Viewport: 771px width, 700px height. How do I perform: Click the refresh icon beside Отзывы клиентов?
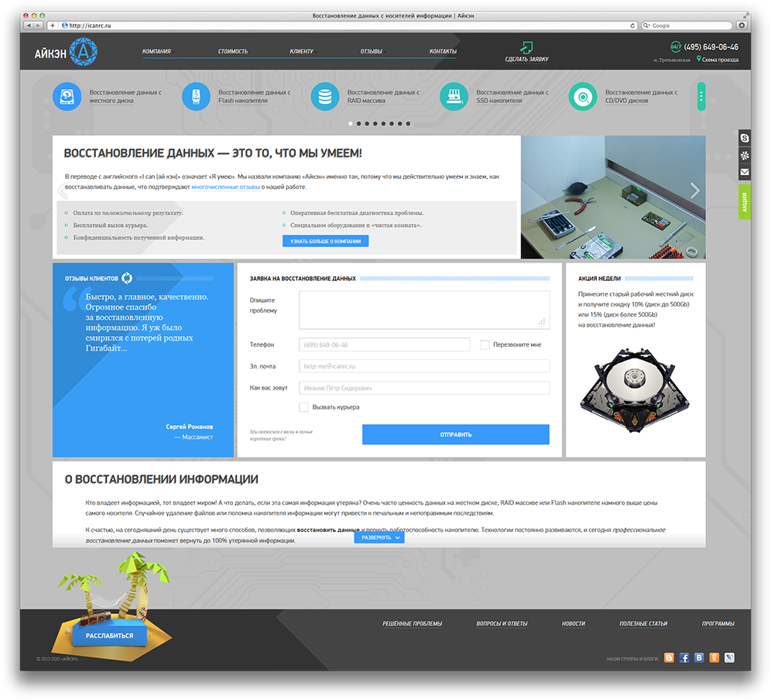pos(128,278)
